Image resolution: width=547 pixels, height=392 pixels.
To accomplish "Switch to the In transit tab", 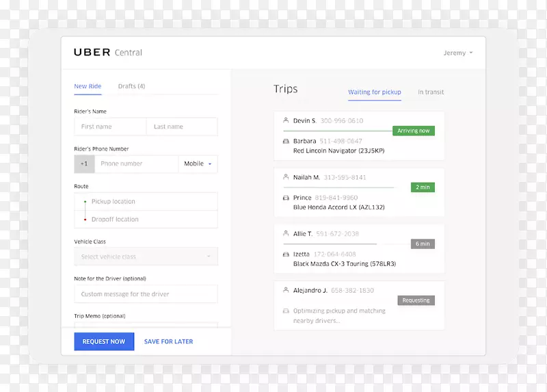I will 431,92.
